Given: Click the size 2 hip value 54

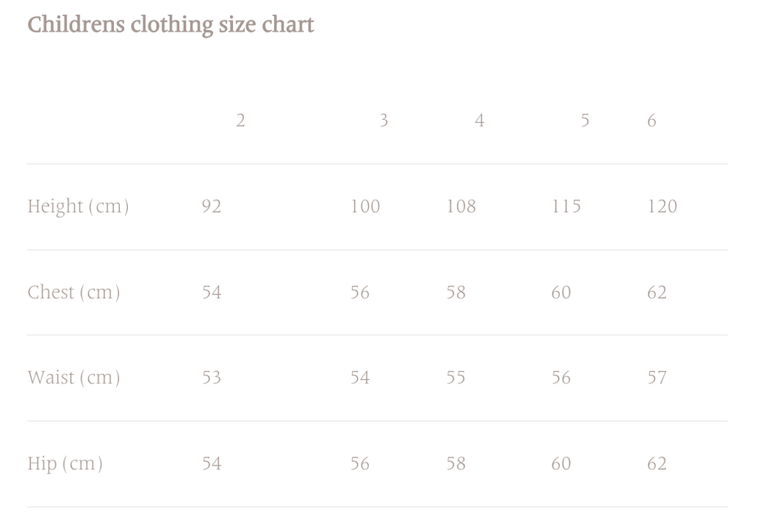Looking at the screenshot, I should point(211,464).
